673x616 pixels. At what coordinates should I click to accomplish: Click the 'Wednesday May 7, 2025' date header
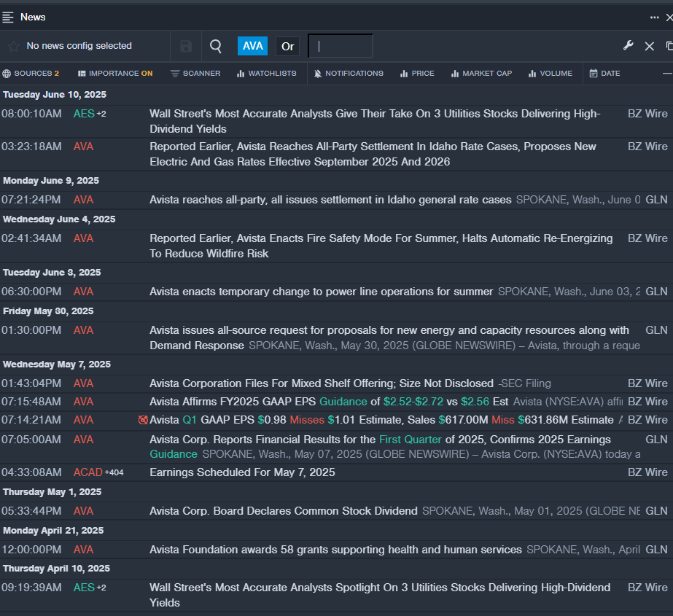click(x=57, y=364)
